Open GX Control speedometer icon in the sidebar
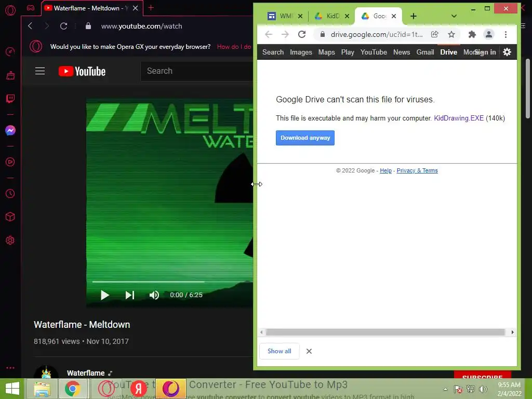The width and height of the screenshot is (532, 399). click(x=10, y=52)
